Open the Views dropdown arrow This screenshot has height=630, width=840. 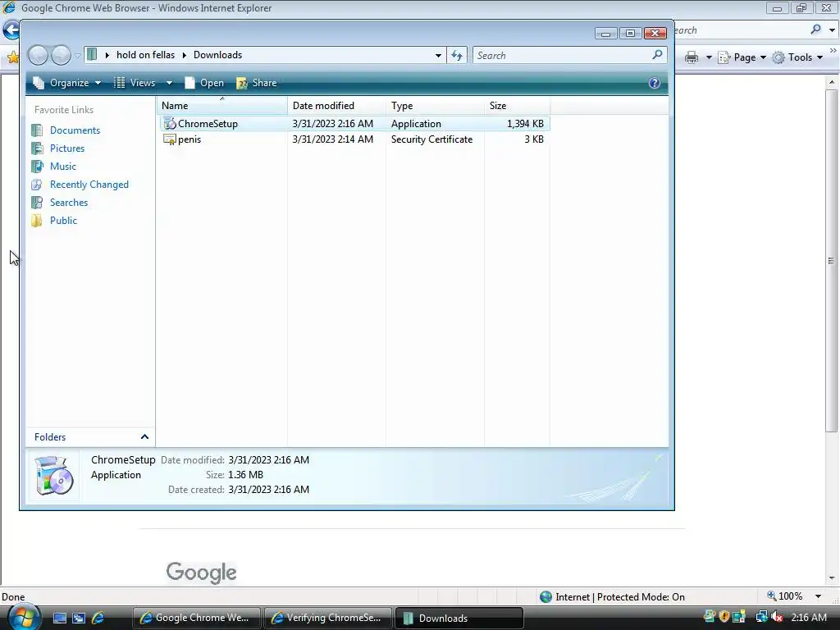click(169, 83)
